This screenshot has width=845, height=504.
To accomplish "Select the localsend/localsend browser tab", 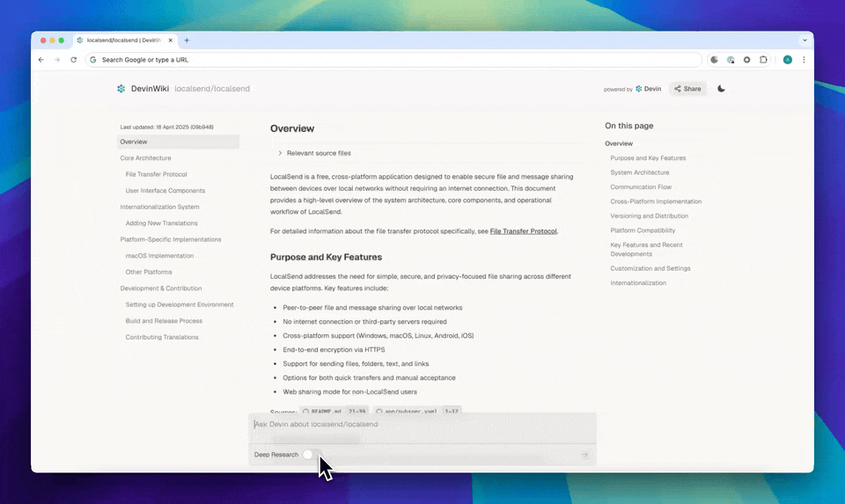I will [x=124, y=40].
